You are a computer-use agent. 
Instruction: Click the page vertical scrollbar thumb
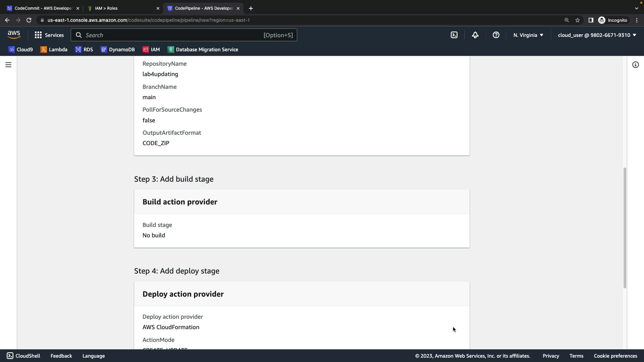tap(625, 228)
